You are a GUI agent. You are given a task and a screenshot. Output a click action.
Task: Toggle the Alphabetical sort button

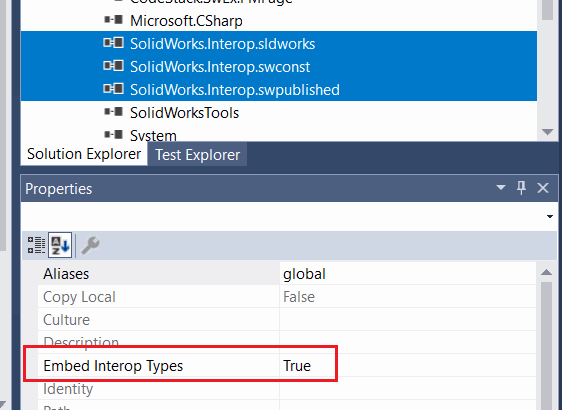(60, 245)
